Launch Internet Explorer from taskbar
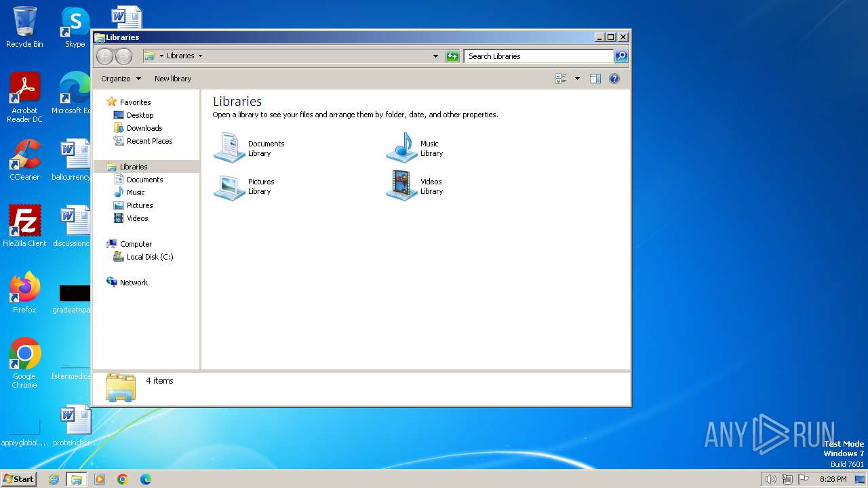Screen dimensions: 868x488 [x=54, y=479]
